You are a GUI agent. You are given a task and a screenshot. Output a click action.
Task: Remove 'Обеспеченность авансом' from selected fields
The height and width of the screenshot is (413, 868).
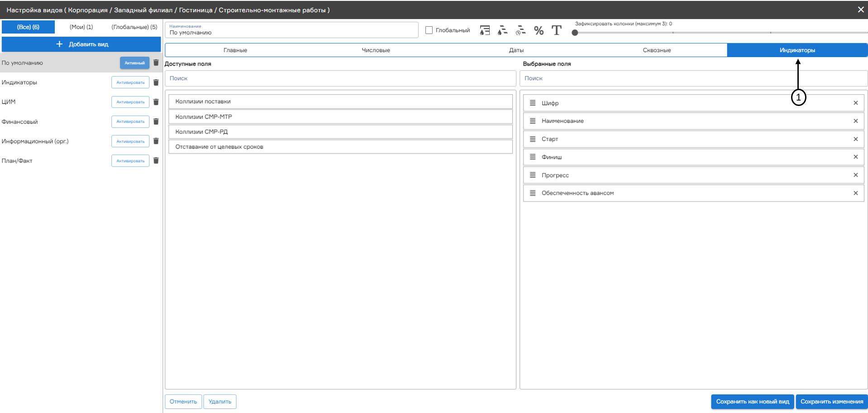coord(856,193)
